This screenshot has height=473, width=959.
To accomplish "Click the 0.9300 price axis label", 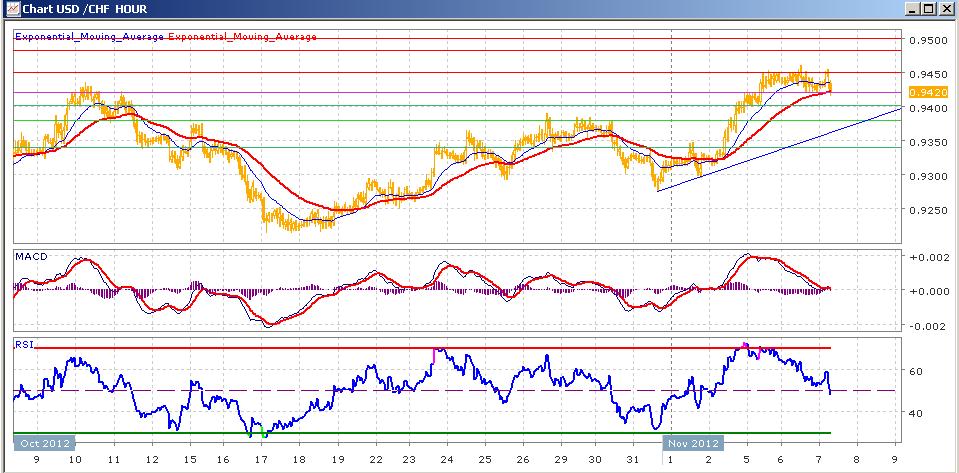I will coord(928,176).
